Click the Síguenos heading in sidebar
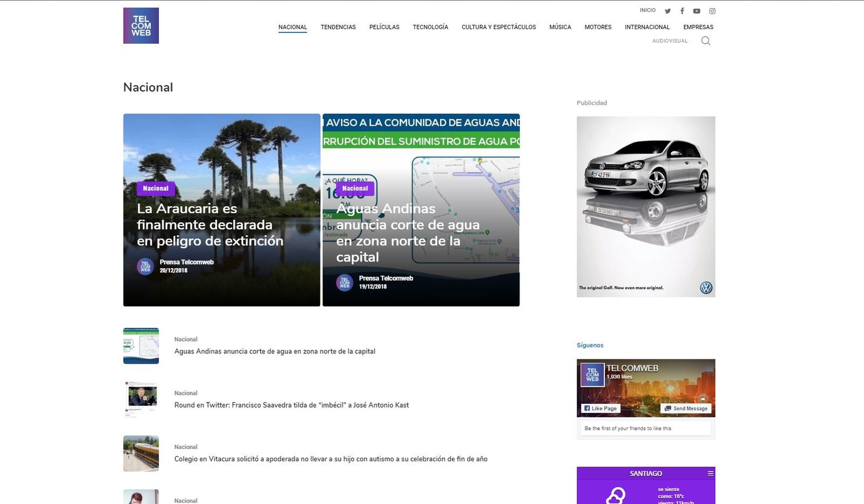 590,345
